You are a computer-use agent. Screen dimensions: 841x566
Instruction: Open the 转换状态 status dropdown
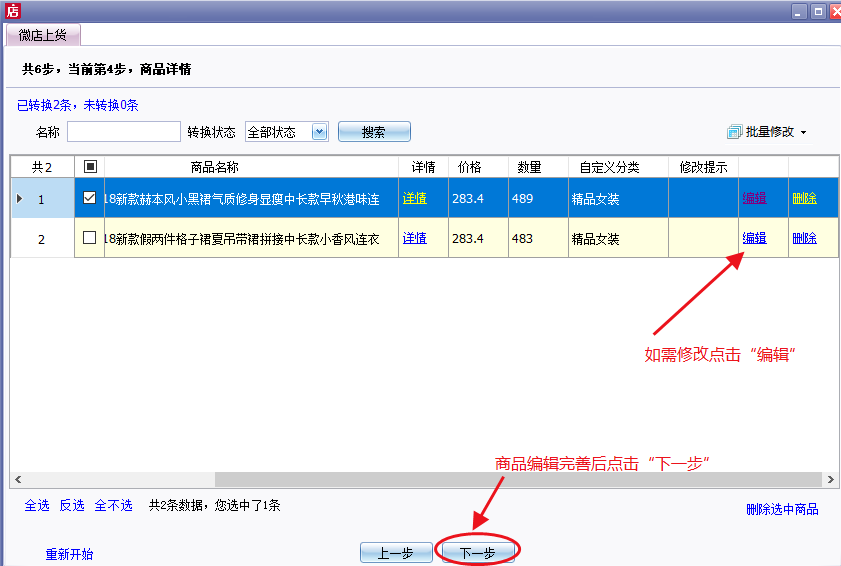click(x=319, y=132)
